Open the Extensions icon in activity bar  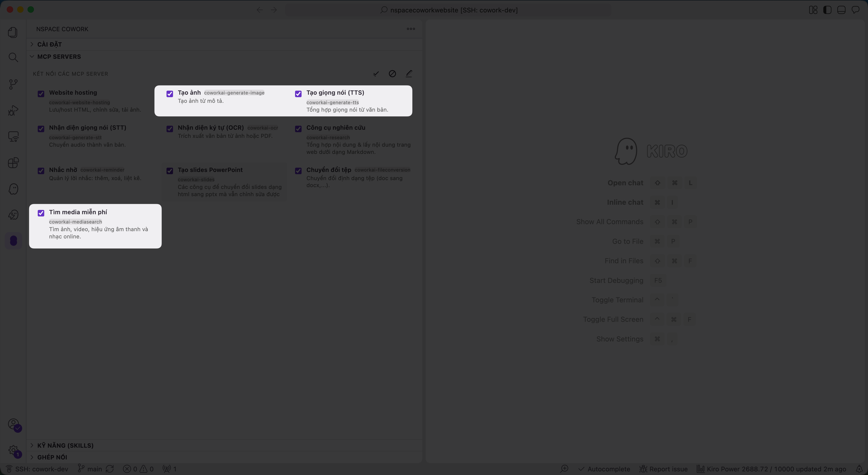pos(13,163)
